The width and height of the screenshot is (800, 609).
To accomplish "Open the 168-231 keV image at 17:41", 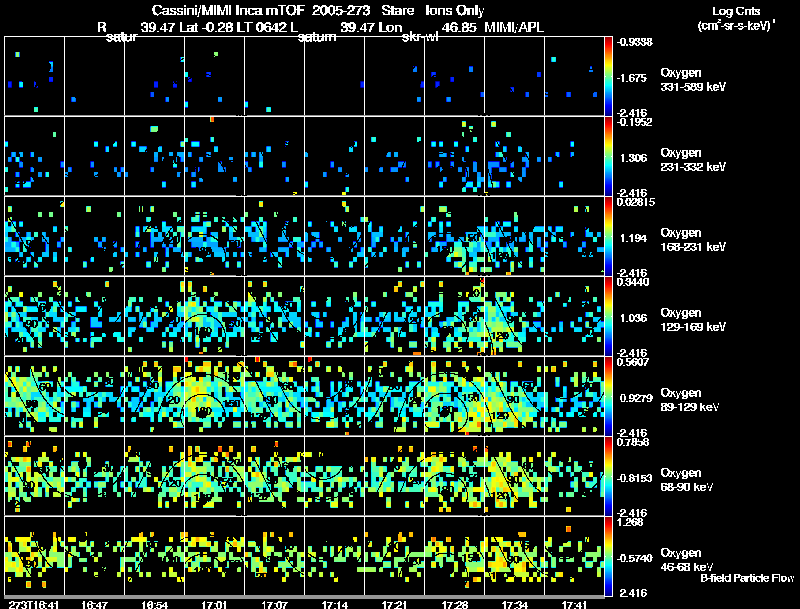I will point(574,236).
